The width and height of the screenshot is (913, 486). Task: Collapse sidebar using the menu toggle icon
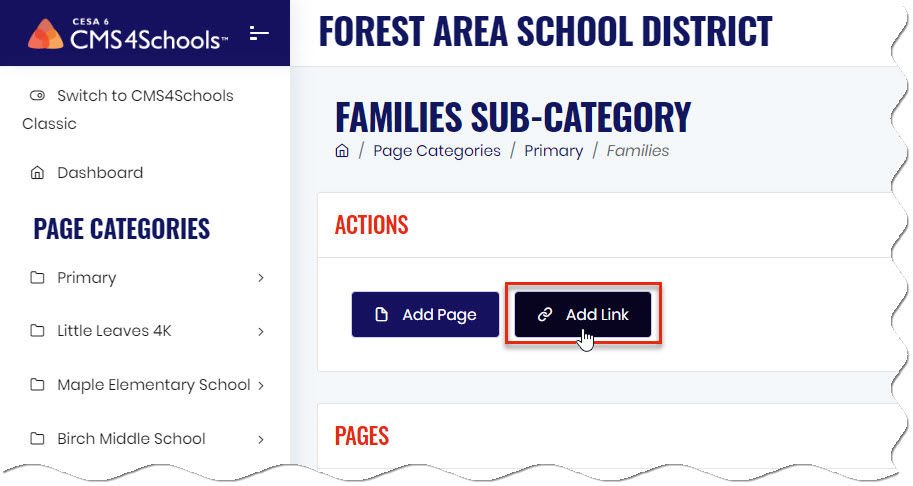[259, 33]
